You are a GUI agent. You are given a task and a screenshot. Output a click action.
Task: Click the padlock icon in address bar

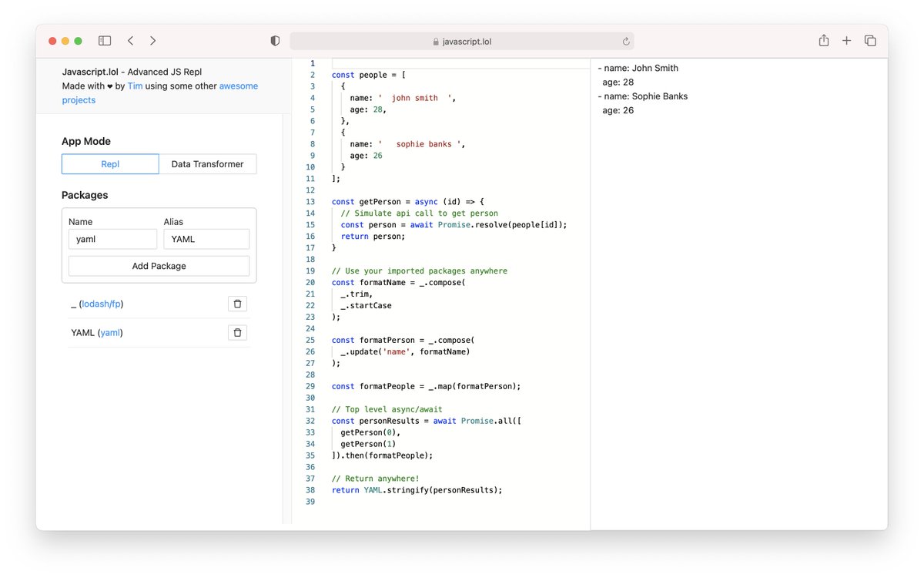[436, 42]
